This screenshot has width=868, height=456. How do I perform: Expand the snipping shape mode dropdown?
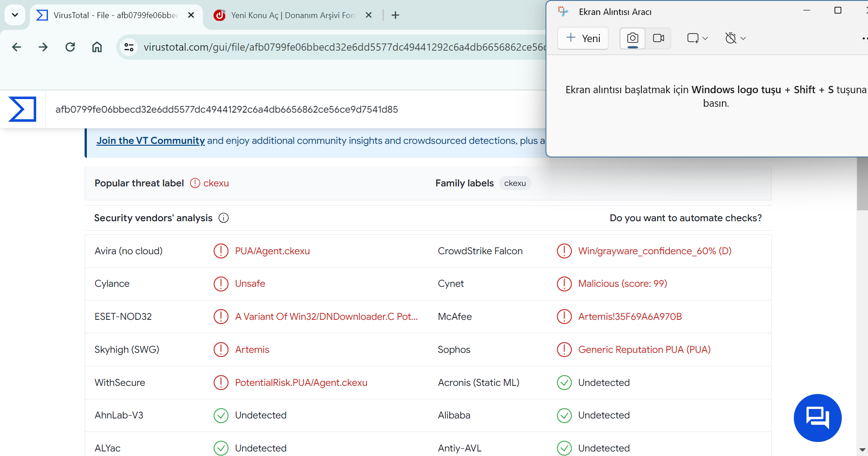coord(697,38)
